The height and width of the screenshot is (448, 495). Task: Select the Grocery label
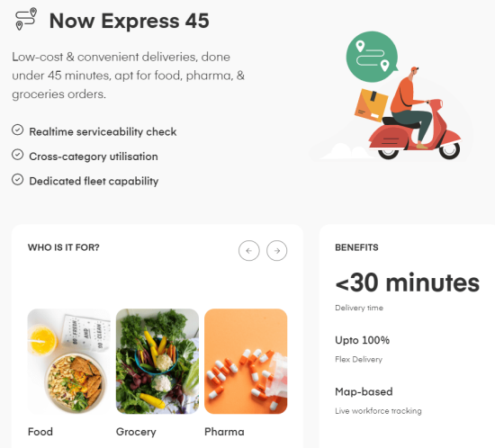point(136,432)
